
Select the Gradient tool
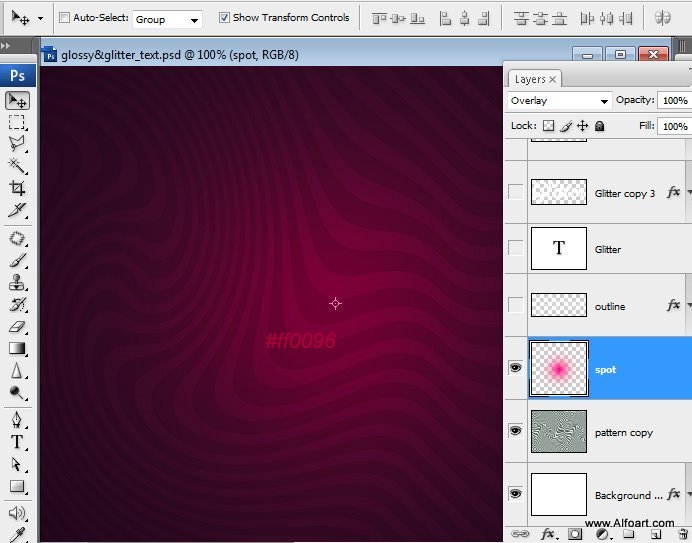[x=17, y=348]
